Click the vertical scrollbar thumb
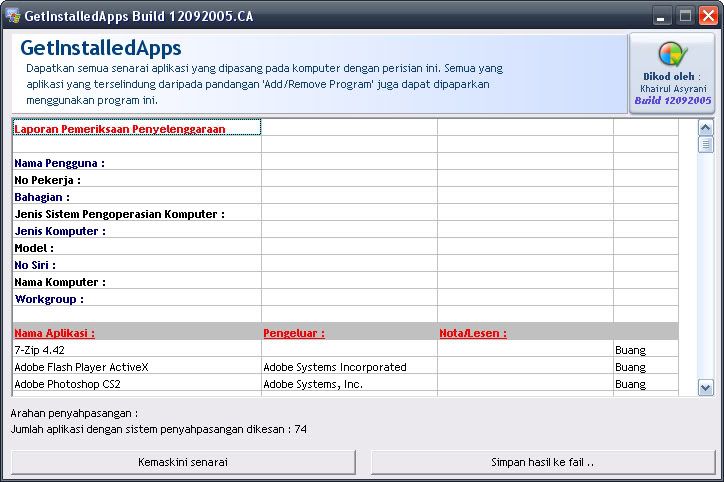 [705, 145]
